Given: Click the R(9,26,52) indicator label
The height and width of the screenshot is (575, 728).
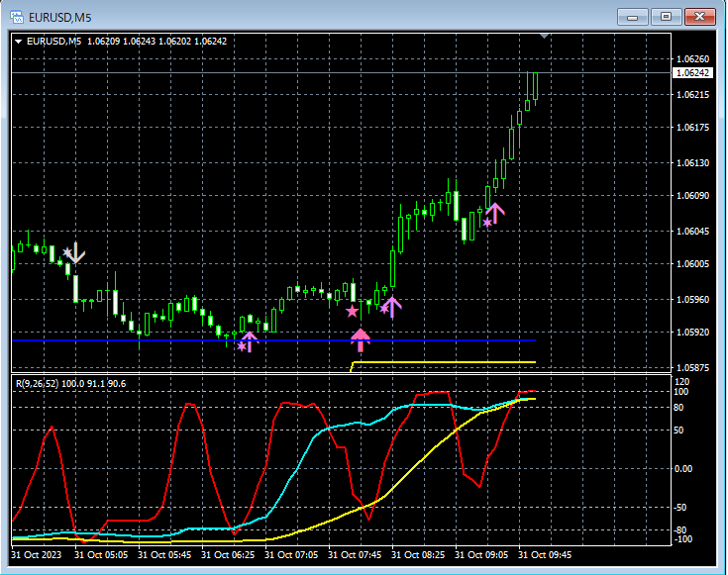Looking at the screenshot, I should coord(70,384).
